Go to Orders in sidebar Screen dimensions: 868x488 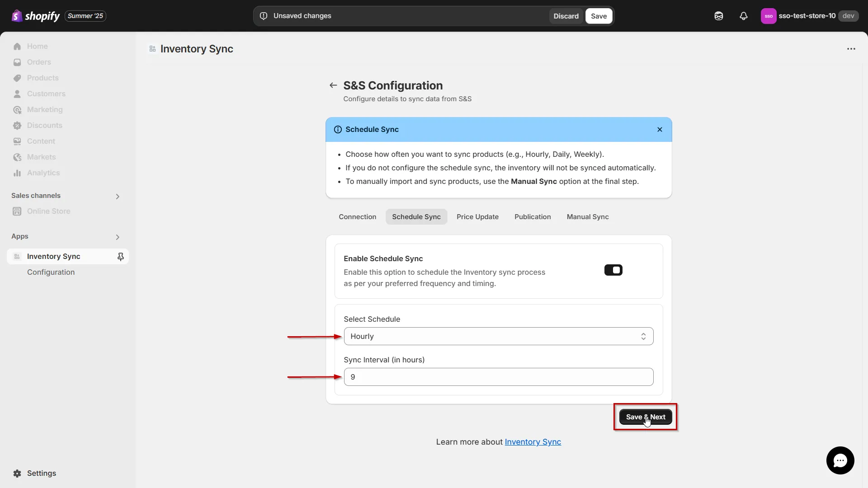click(68, 62)
